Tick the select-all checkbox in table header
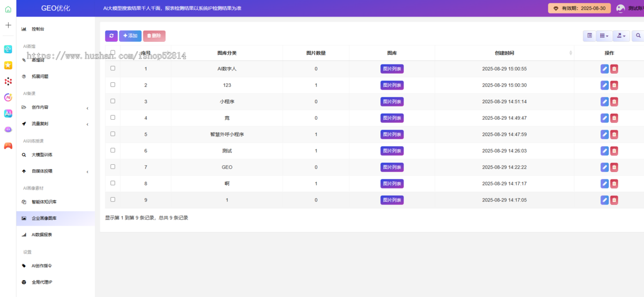The height and width of the screenshot is (297, 644). (113, 53)
